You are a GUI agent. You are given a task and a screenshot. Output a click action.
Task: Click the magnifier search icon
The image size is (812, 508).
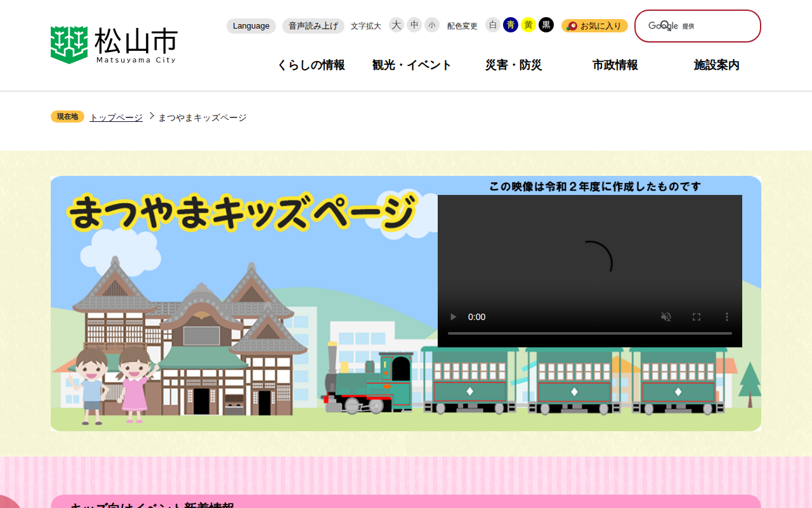[x=665, y=25]
